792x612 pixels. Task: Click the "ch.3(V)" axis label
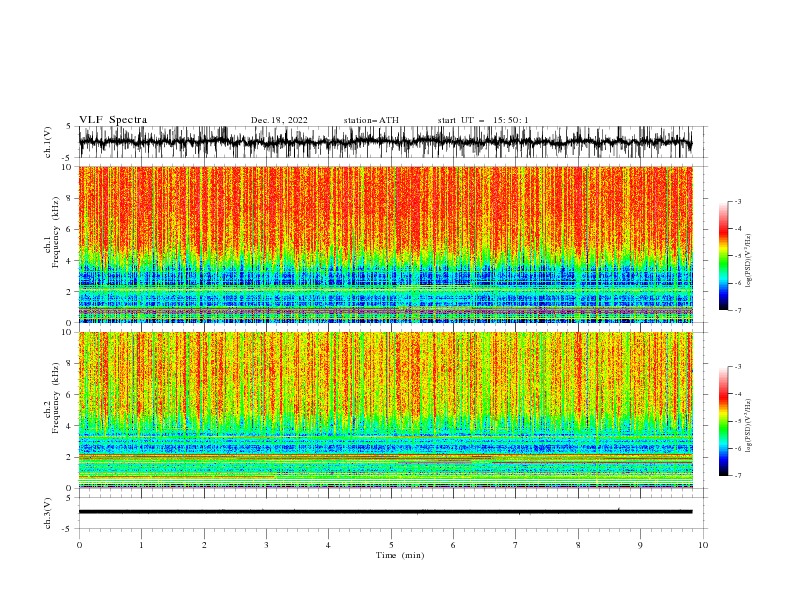pos(48,513)
